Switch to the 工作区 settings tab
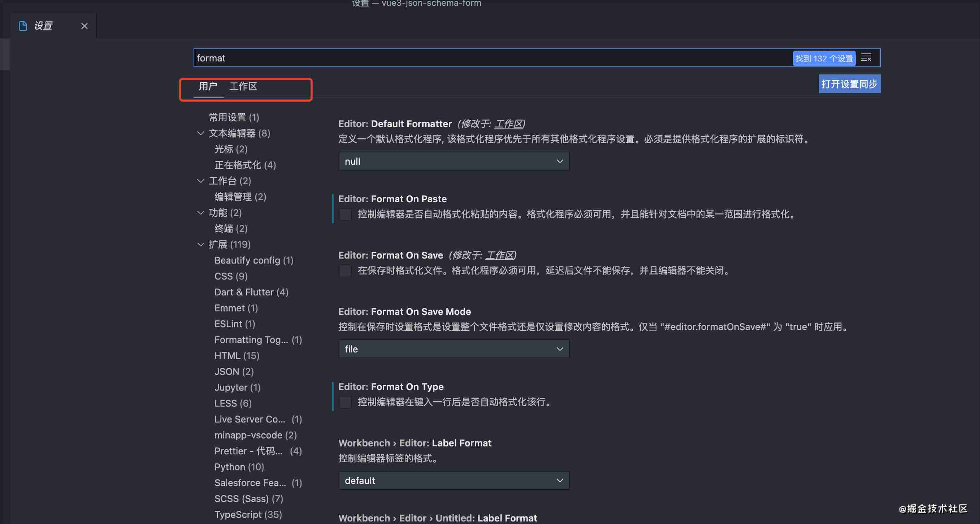Viewport: 980px width, 524px height. (243, 86)
